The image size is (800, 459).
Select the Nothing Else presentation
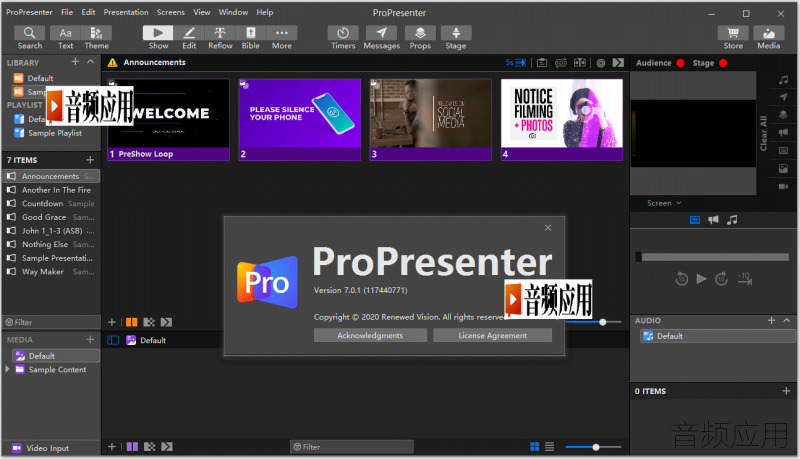[51, 244]
